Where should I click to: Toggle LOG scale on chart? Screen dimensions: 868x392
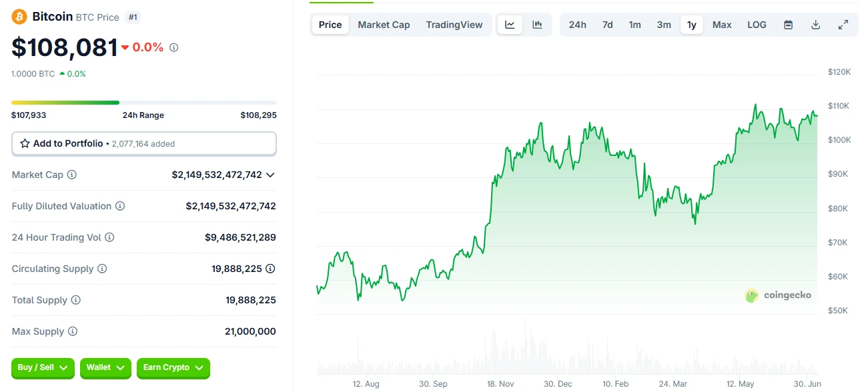[757, 25]
